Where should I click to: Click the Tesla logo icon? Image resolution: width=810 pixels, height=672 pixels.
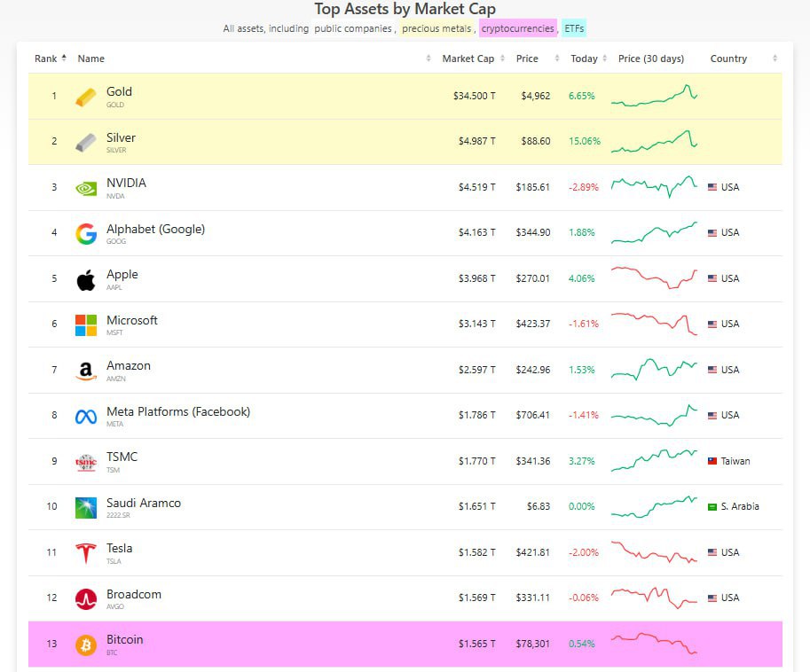point(86,553)
